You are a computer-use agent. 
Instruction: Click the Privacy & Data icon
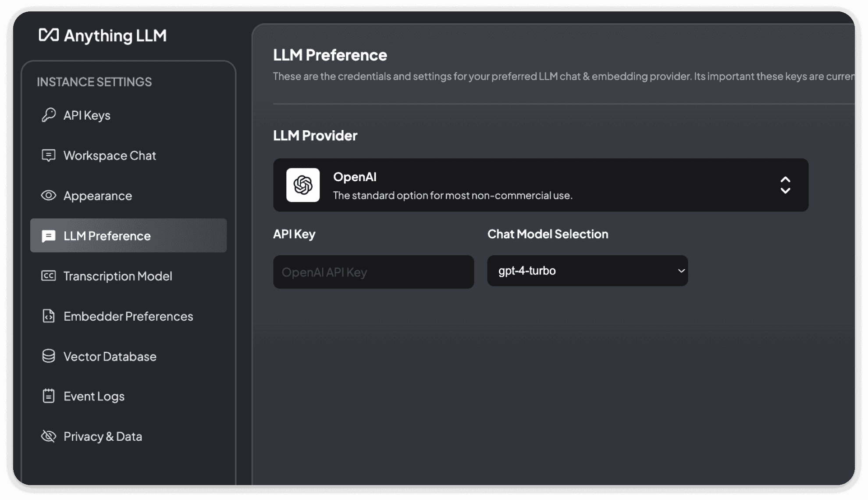[47, 436]
